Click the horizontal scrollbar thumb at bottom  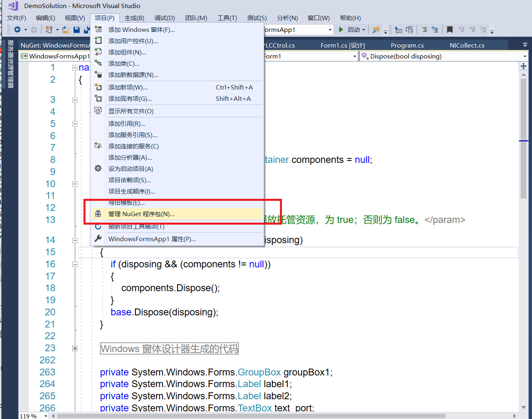[x=251, y=416]
